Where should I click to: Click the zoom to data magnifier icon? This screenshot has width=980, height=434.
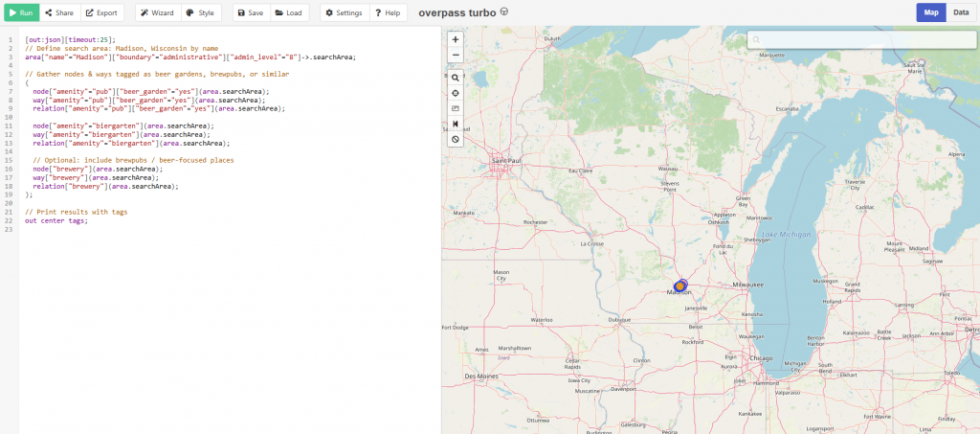click(x=456, y=77)
